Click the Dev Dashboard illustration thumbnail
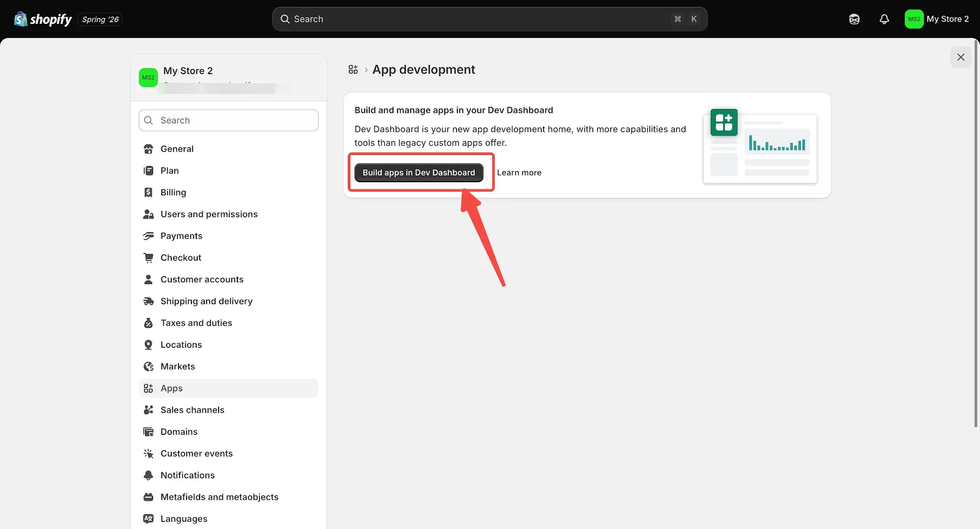980x529 pixels. pos(760,145)
